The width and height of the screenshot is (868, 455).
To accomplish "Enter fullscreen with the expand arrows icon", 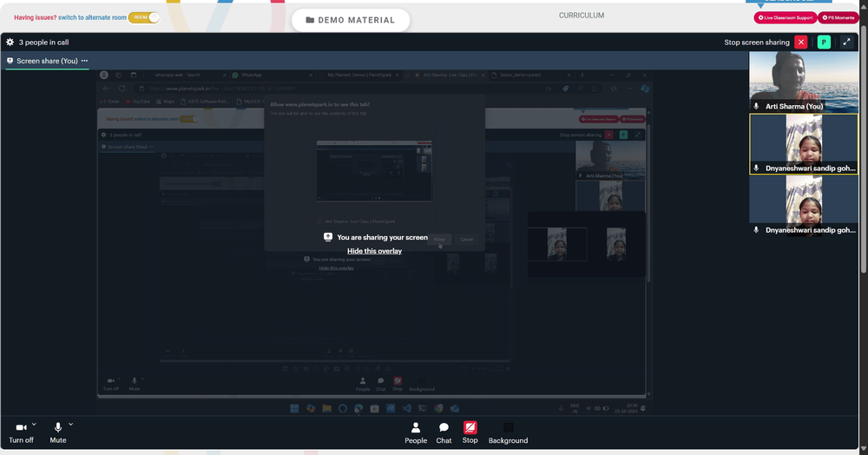I will [846, 42].
